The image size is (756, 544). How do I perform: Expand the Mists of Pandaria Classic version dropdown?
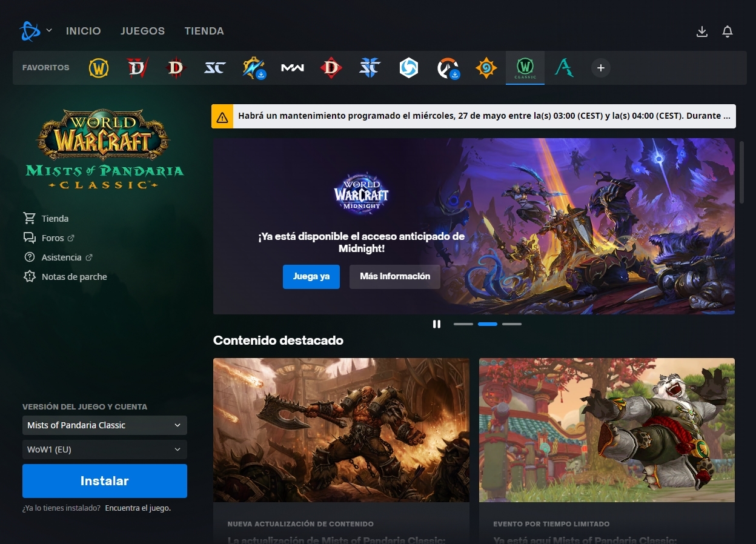coord(105,425)
